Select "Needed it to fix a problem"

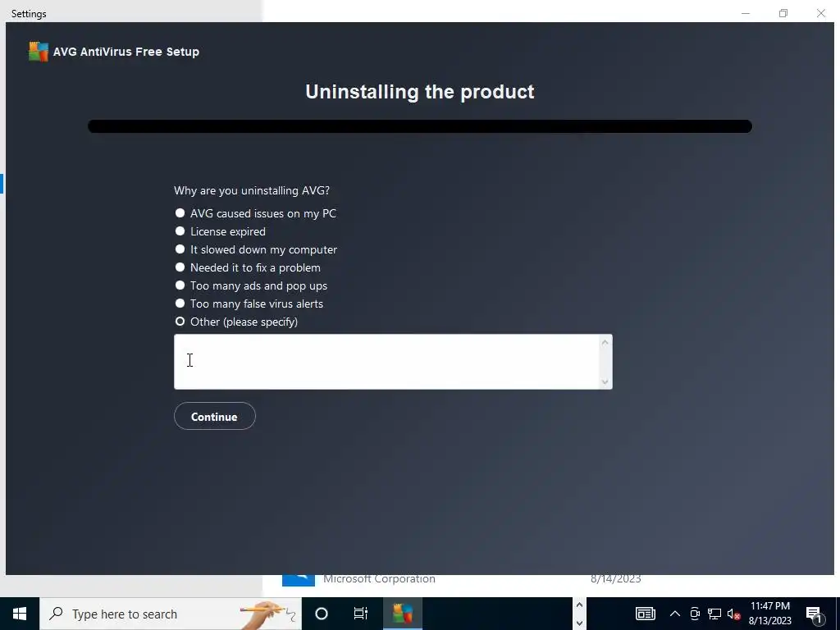pyautogui.click(x=180, y=267)
